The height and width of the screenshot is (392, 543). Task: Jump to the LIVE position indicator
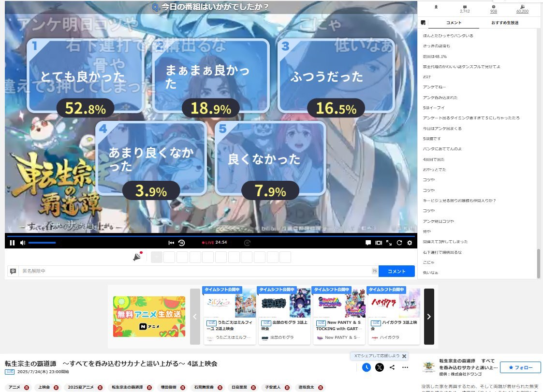pyautogui.click(x=208, y=243)
